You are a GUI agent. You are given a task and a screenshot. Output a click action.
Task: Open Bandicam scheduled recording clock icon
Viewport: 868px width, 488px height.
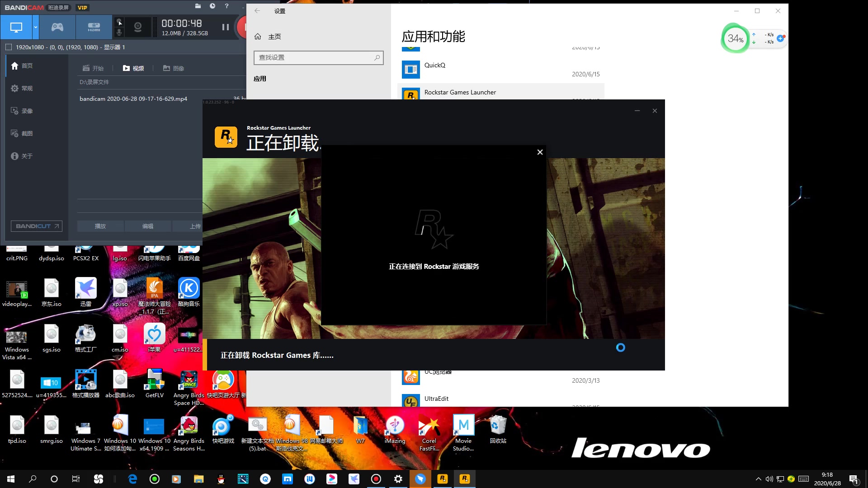(x=212, y=6)
